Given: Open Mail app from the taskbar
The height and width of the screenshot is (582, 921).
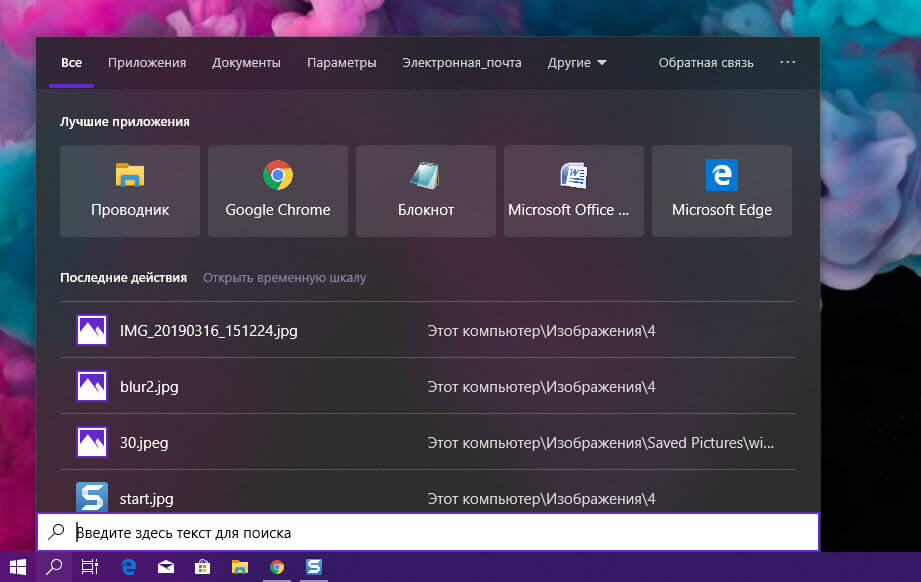Looking at the screenshot, I should click(x=166, y=567).
